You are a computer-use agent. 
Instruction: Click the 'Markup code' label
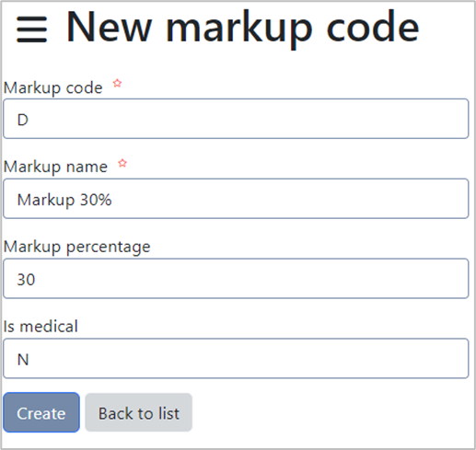pyautogui.click(x=52, y=87)
